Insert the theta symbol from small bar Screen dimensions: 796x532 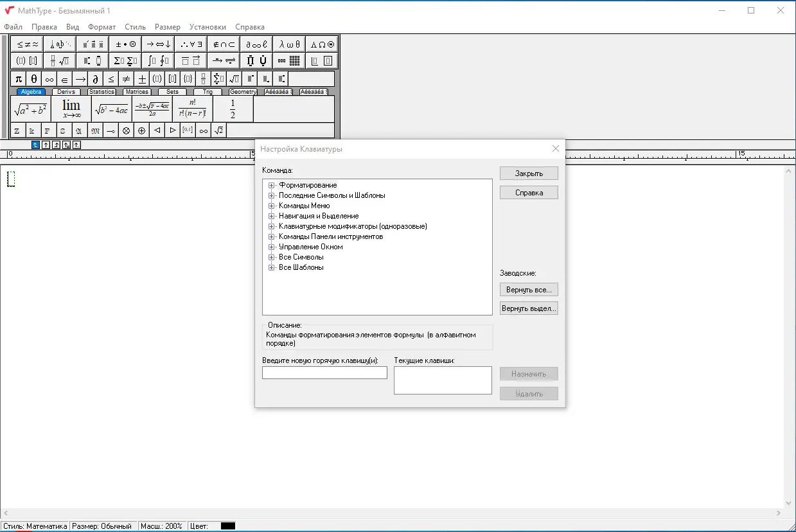tap(34, 79)
